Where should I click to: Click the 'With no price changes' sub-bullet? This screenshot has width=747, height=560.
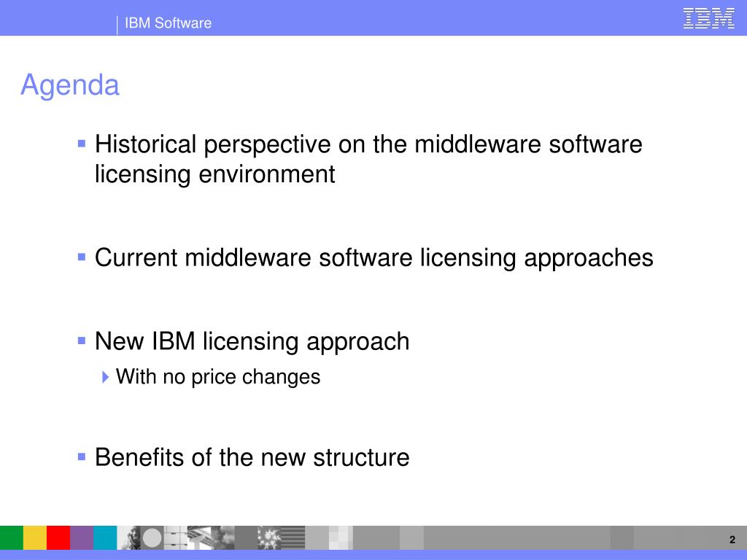click(x=217, y=377)
